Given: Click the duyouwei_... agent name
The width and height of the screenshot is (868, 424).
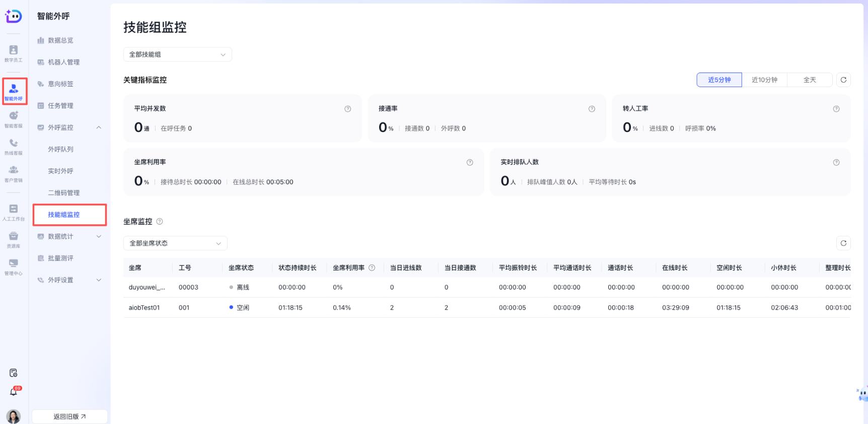Looking at the screenshot, I should pos(147,287).
